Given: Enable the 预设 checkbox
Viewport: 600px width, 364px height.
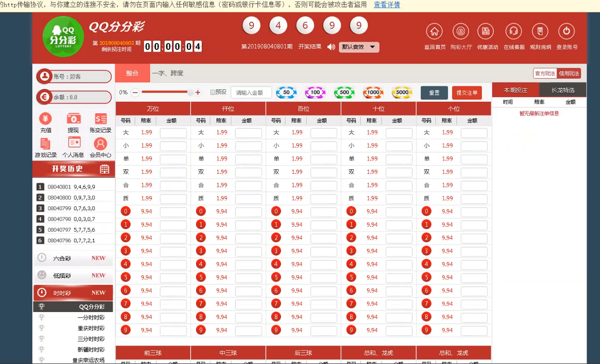Looking at the screenshot, I should (213, 92).
